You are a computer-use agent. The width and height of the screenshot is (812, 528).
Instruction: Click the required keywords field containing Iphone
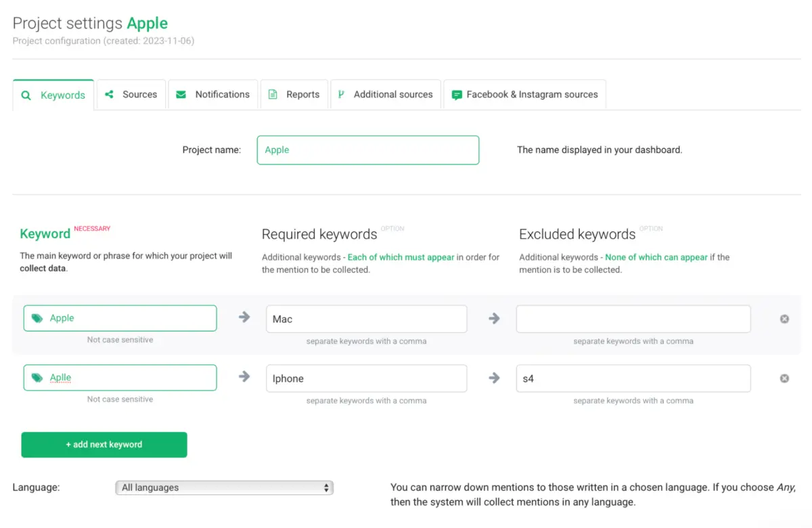[x=366, y=378]
